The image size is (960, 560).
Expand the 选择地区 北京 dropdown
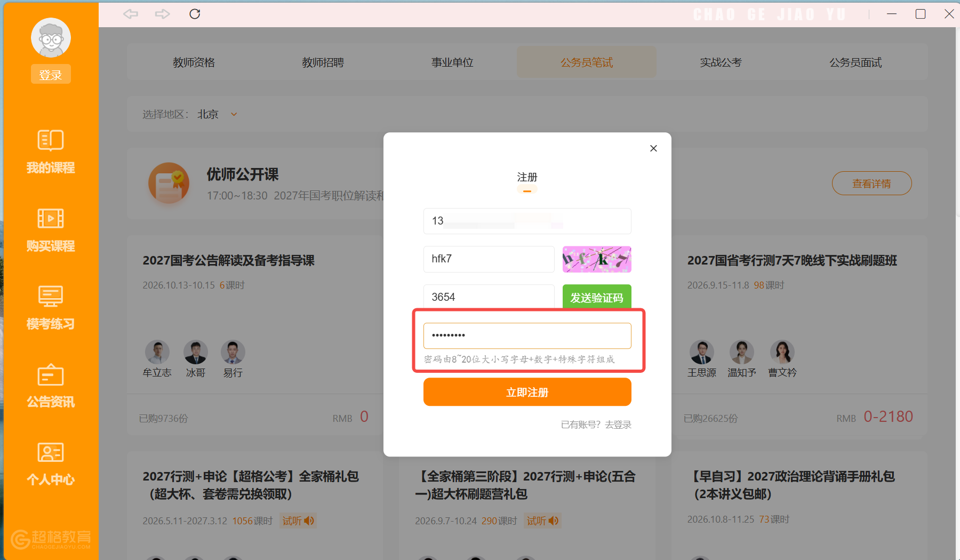(x=217, y=114)
